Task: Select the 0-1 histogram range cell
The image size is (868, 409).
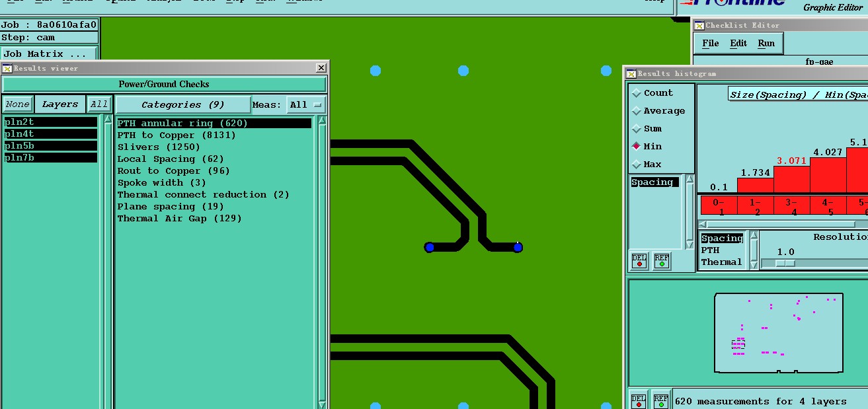Action: 719,205
